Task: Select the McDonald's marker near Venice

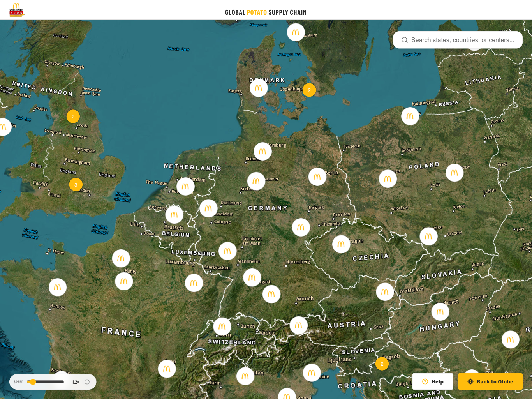Action: [312, 373]
